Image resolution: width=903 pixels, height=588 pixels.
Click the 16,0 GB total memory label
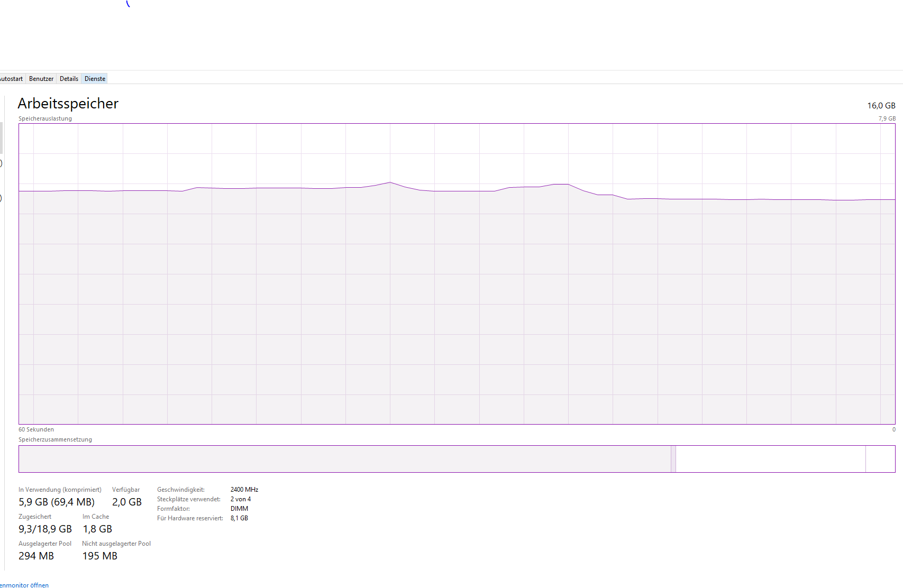(881, 106)
